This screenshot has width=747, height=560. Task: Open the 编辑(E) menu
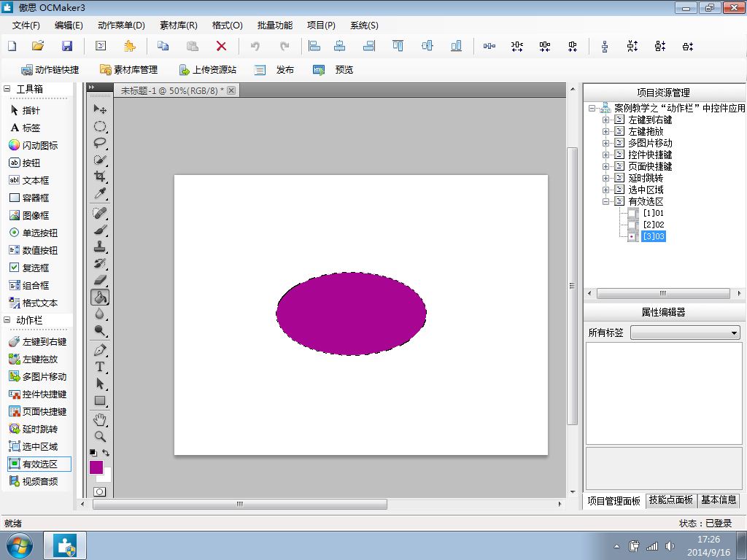tap(69, 26)
